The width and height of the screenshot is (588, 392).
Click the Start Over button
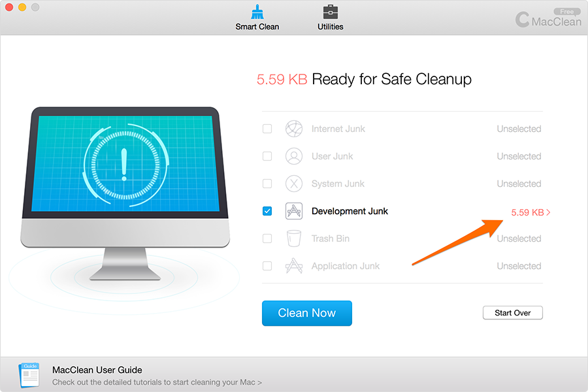coord(513,313)
